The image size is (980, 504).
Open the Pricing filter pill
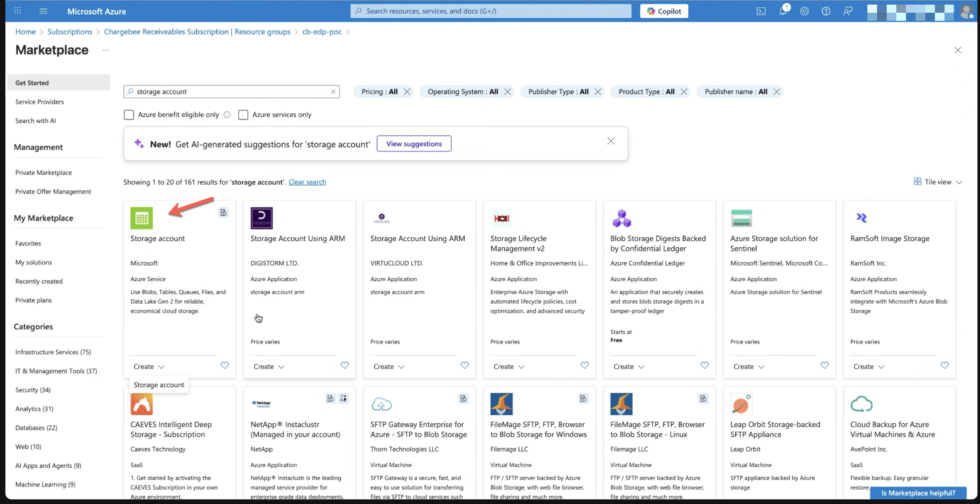(379, 92)
